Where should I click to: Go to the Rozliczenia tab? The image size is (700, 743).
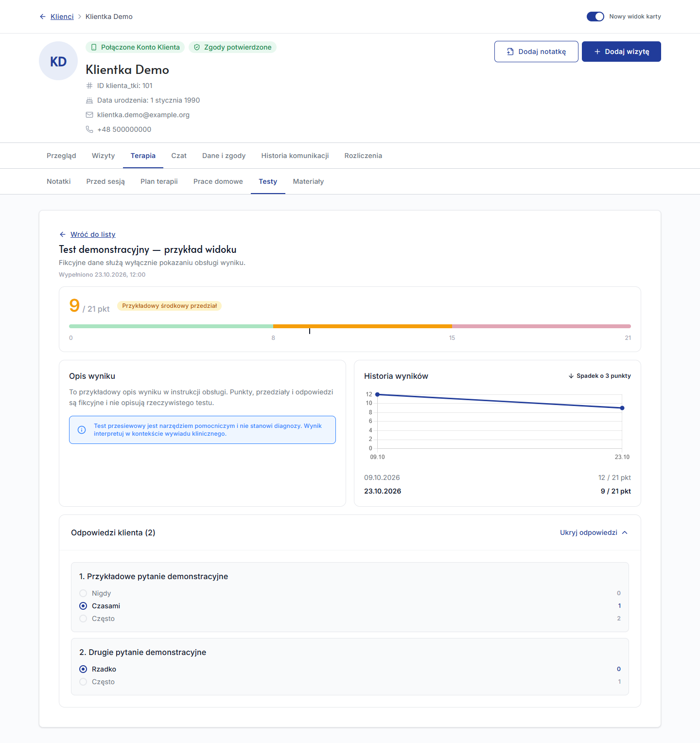pyautogui.click(x=363, y=156)
